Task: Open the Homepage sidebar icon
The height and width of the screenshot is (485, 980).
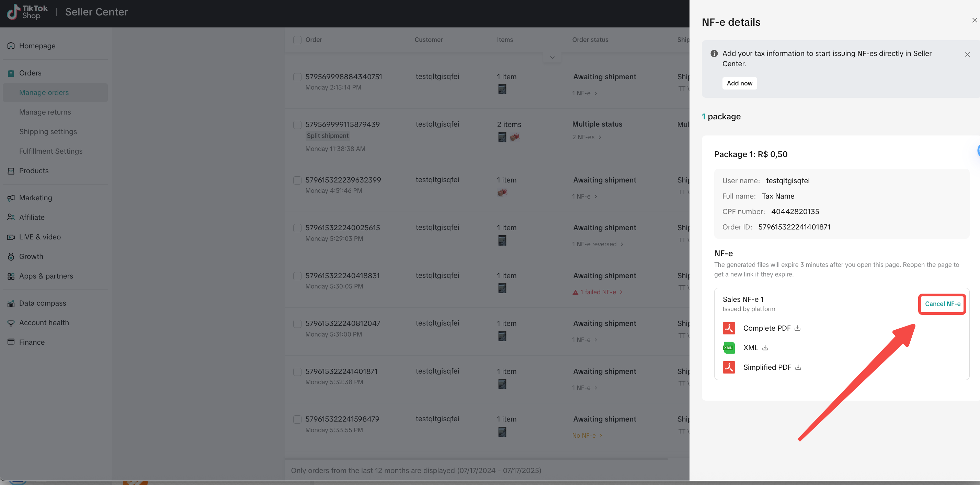Action: 11,46
